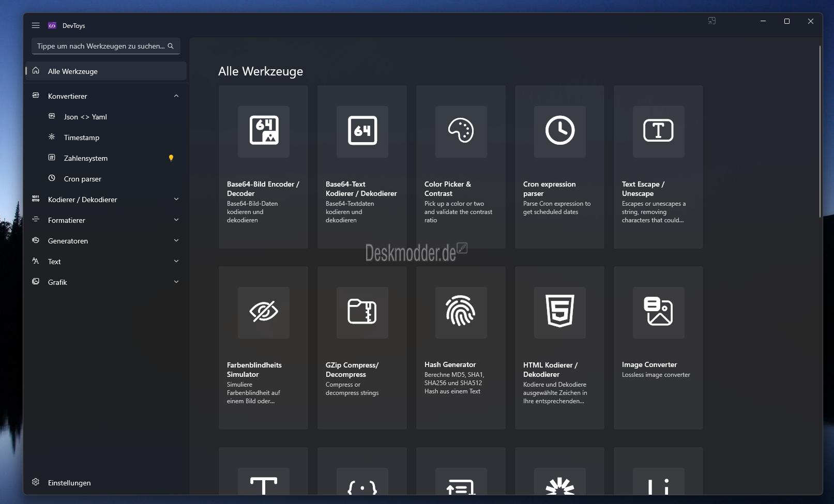Open Cron expression parser clock tile icon

(x=560, y=131)
